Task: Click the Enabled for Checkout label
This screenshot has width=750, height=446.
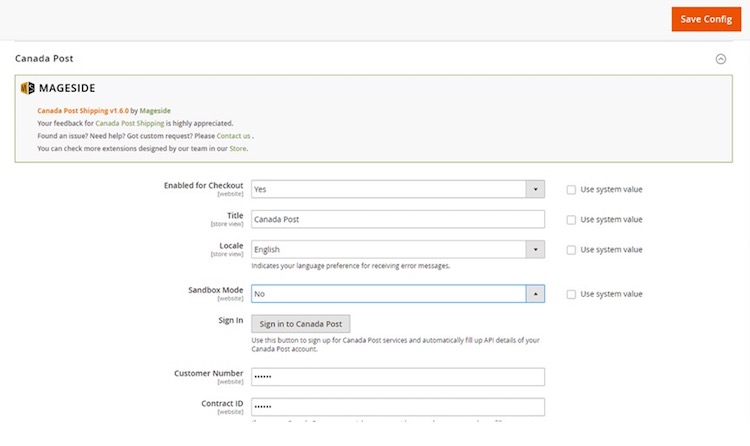Action: (x=203, y=185)
